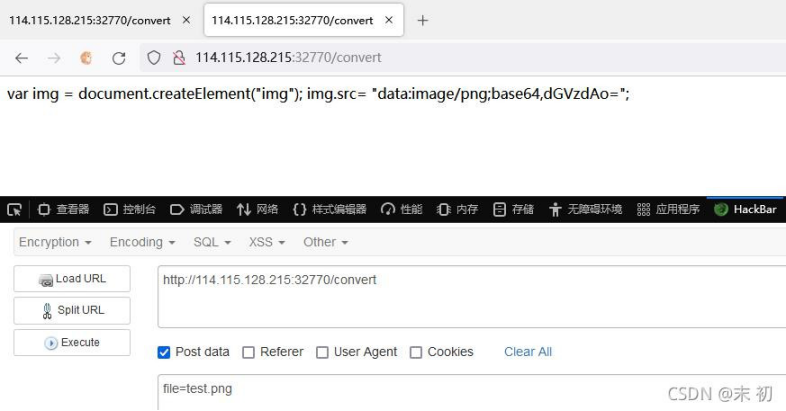This screenshot has height=411, width=786.
Task: Click the Clear All link
Action: point(528,352)
